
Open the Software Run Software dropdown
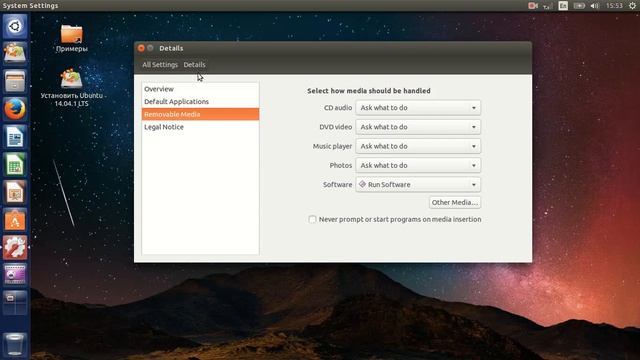click(x=418, y=184)
